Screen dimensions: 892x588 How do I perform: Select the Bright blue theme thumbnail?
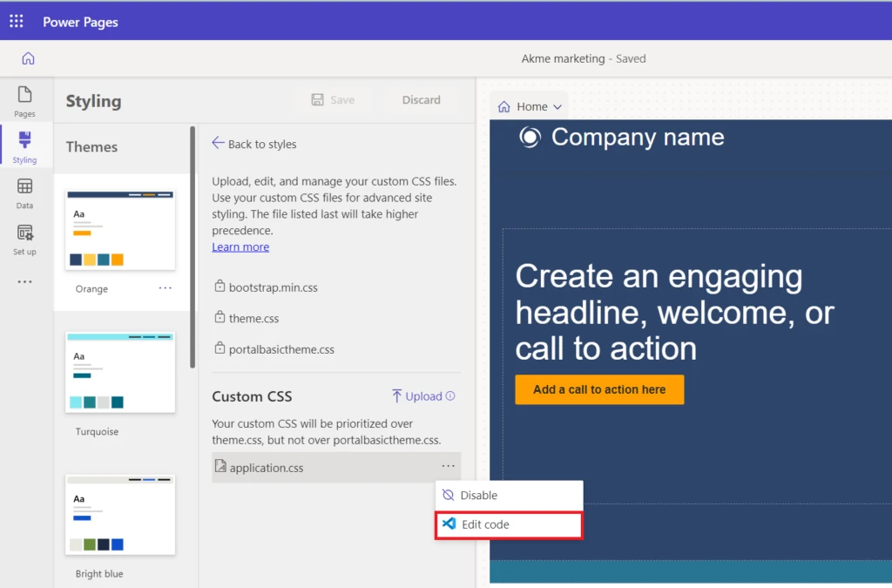[121, 514]
